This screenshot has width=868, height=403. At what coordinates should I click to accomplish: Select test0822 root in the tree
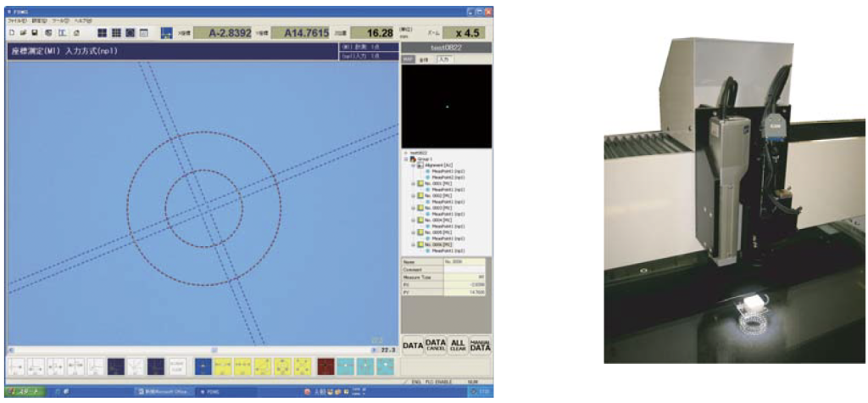(x=418, y=153)
